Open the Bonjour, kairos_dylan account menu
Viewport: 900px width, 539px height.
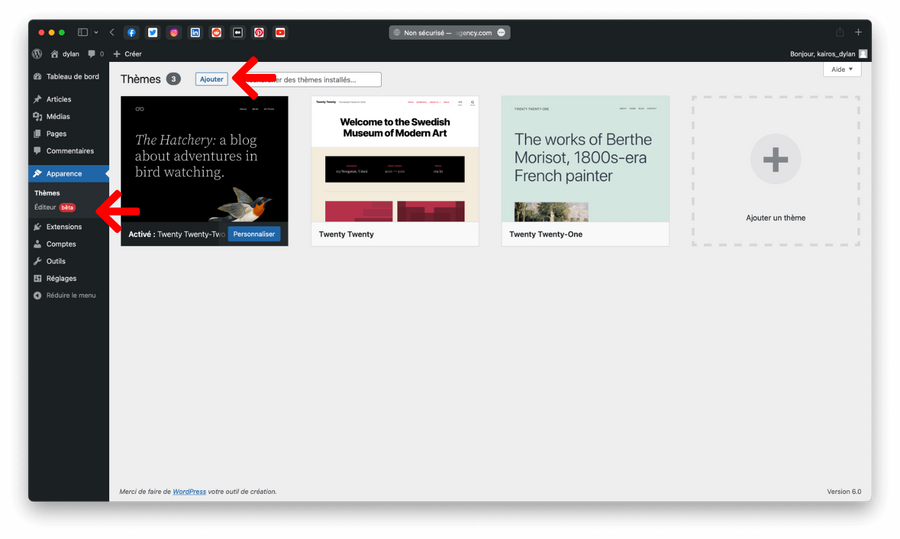pyautogui.click(x=823, y=54)
